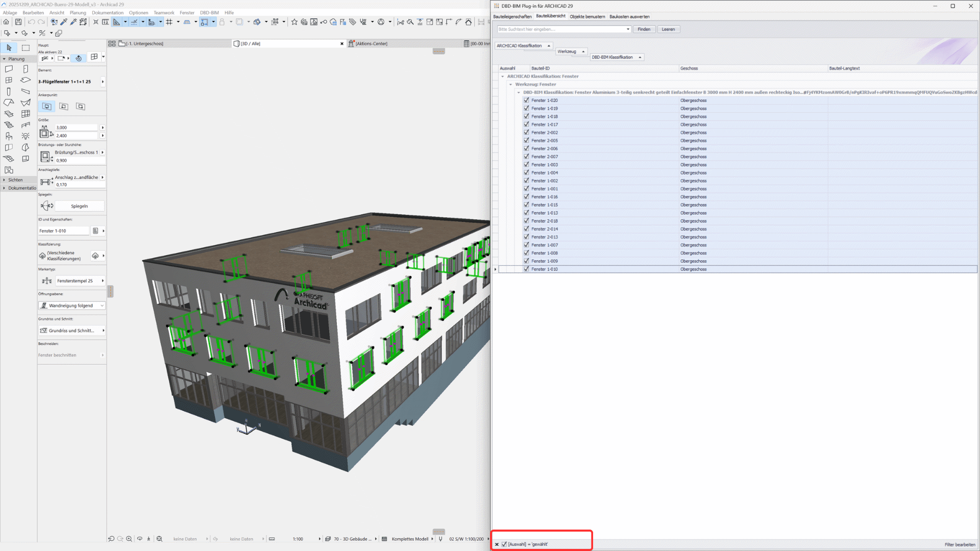980x551 pixels.
Task: Toggle checkbox for Fenster 2-002
Action: click(526, 133)
